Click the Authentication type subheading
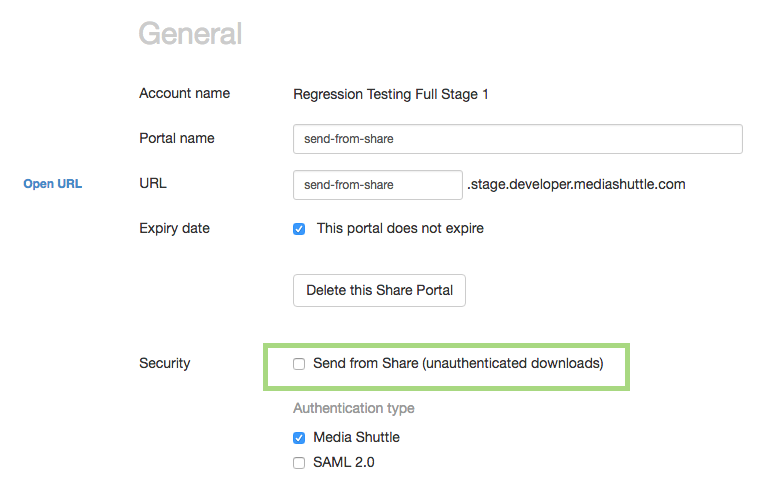The height and width of the screenshot is (488, 758). pos(353,408)
